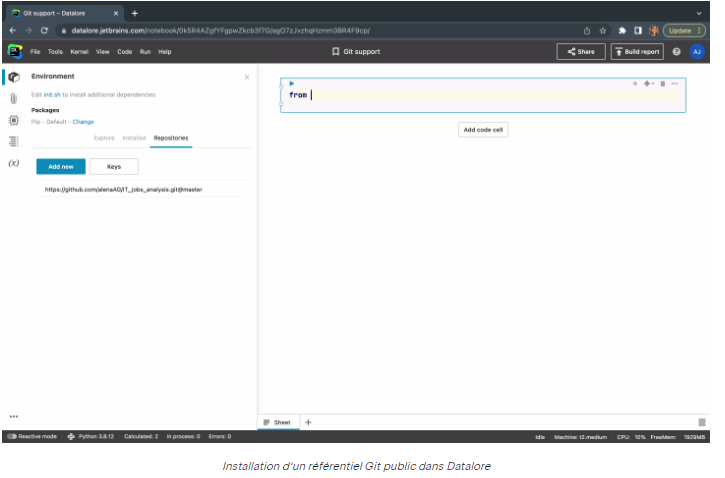Open the Kernel menu

tap(79, 51)
